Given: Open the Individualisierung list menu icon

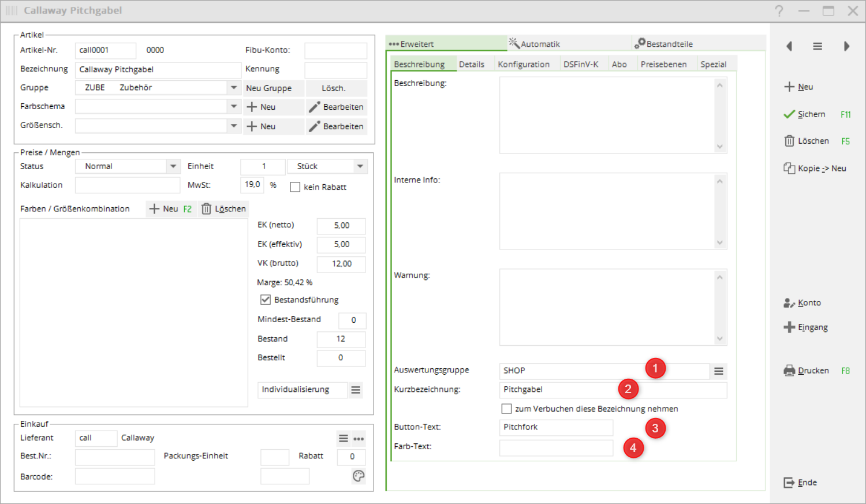Looking at the screenshot, I should coord(356,390).
